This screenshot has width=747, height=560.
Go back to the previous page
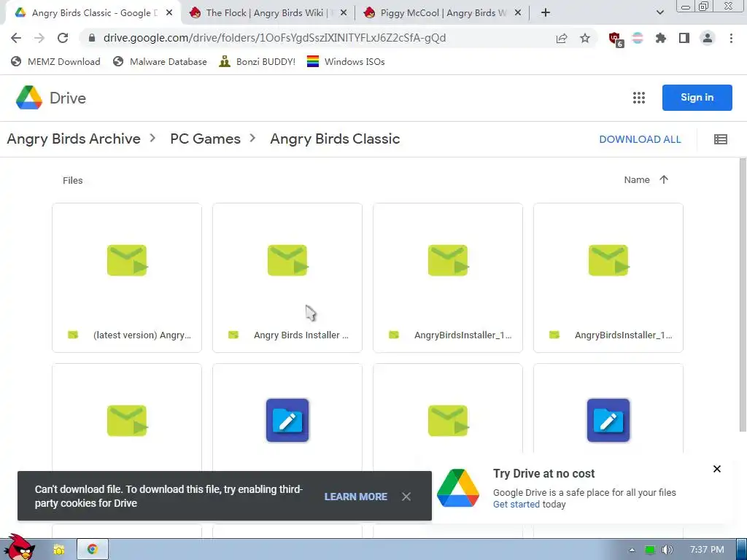16,38
